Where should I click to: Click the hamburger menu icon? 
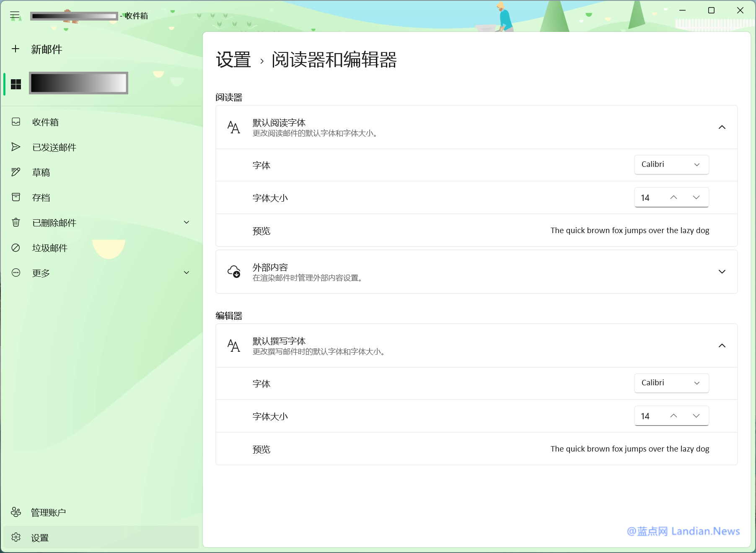(x=15, y=16)
